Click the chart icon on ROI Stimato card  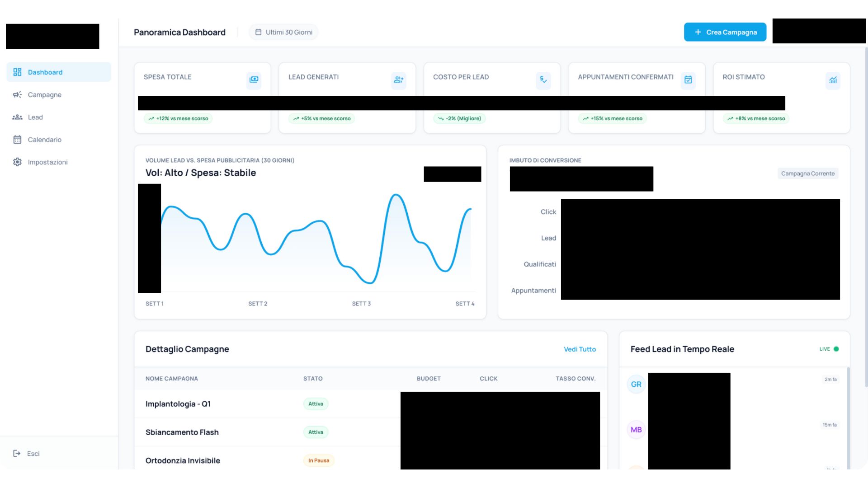[833, 80]
